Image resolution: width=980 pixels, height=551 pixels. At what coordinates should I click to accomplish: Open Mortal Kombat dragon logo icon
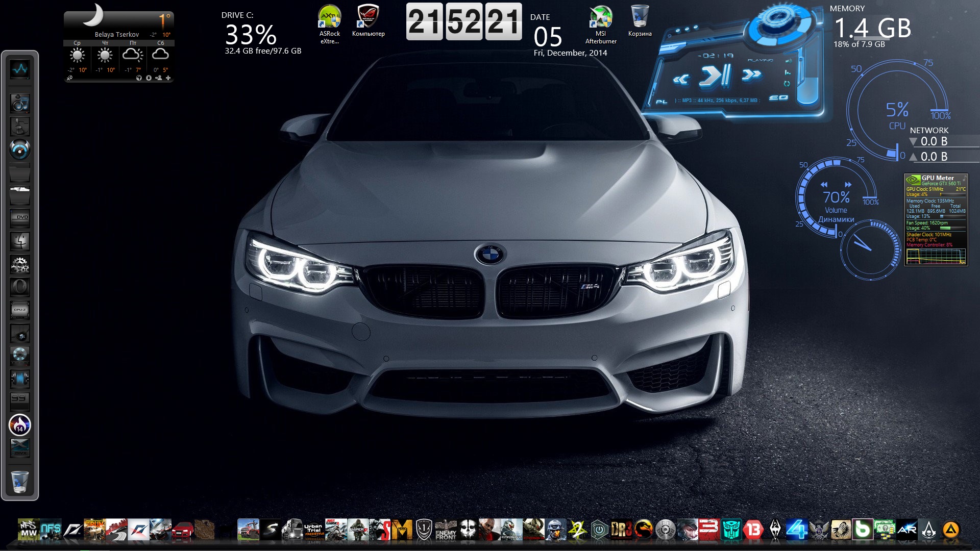(643, 530)
